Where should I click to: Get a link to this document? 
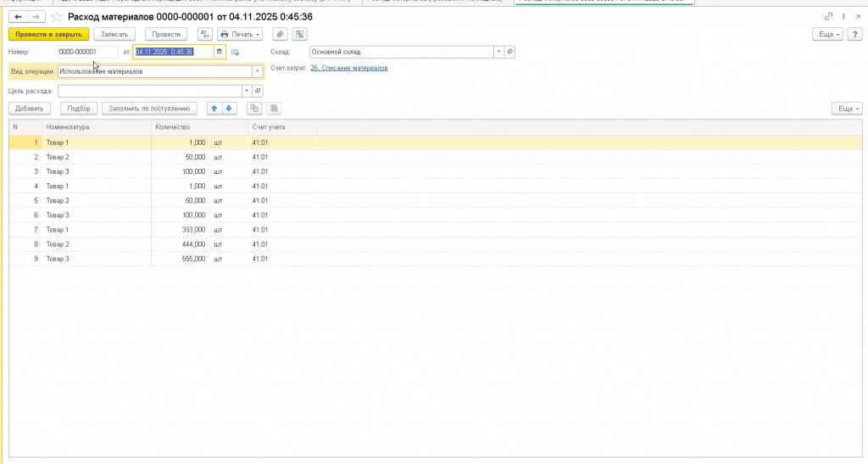(828, 17)
